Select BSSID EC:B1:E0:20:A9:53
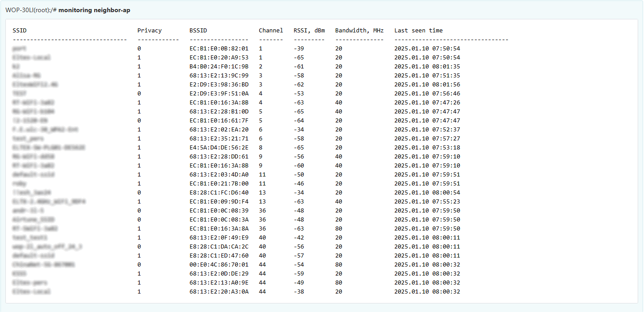This screenshot has height=312, width=644. click(219, 58)
